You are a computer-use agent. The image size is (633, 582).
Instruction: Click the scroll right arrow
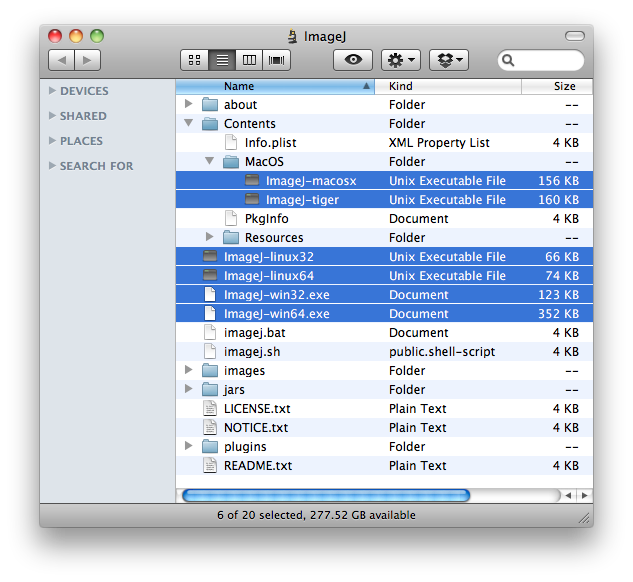tap(585, 496)
